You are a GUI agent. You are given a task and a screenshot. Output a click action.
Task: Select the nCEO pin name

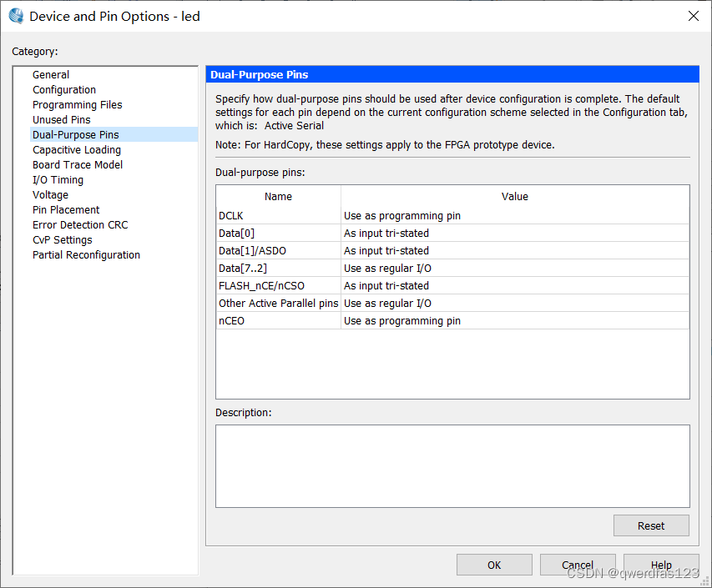pos(278,321)
